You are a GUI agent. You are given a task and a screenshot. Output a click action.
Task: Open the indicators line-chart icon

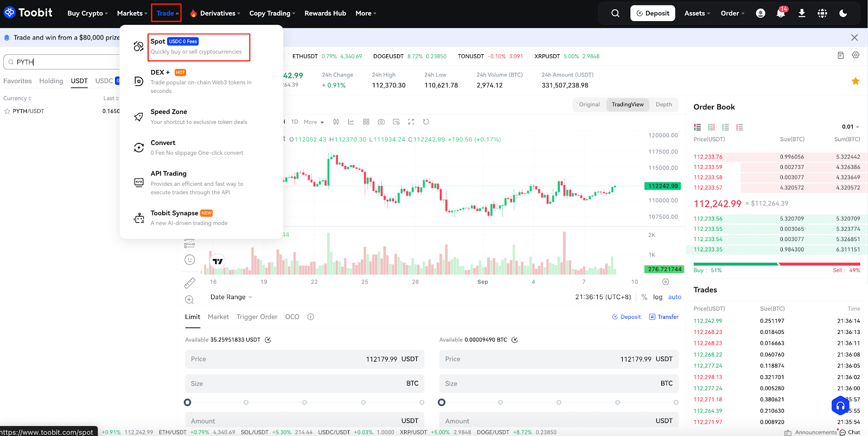(x=351, y=122)
